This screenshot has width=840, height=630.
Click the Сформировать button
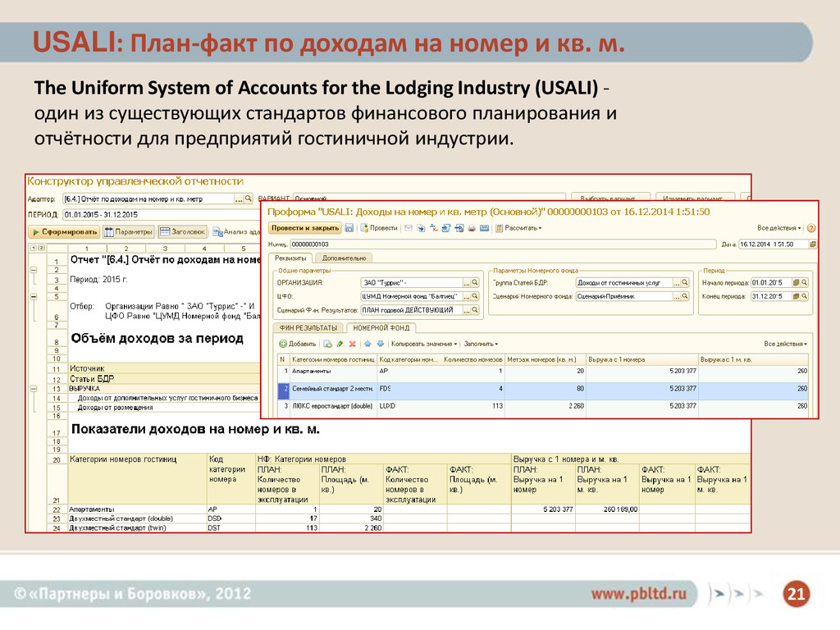click(64, 232)
